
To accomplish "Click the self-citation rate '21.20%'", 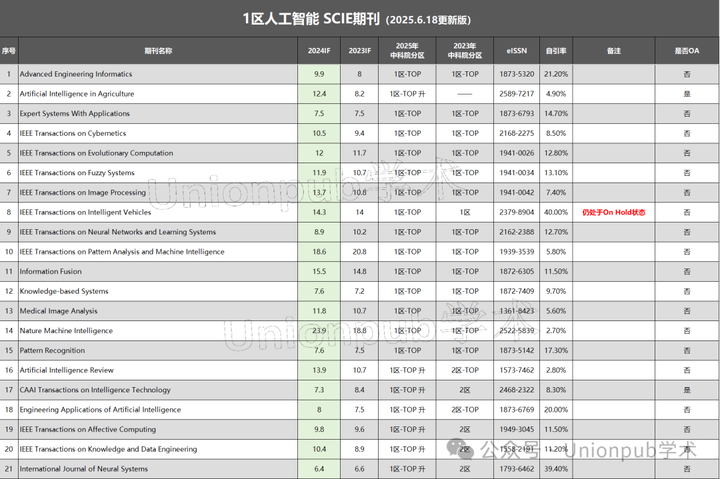I will [556, 74].
